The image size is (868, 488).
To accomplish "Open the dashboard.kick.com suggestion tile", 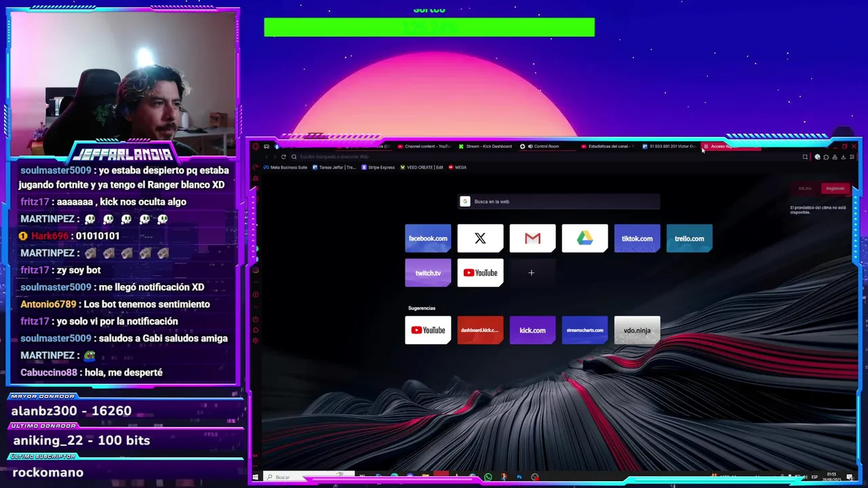I will point(480,330).
